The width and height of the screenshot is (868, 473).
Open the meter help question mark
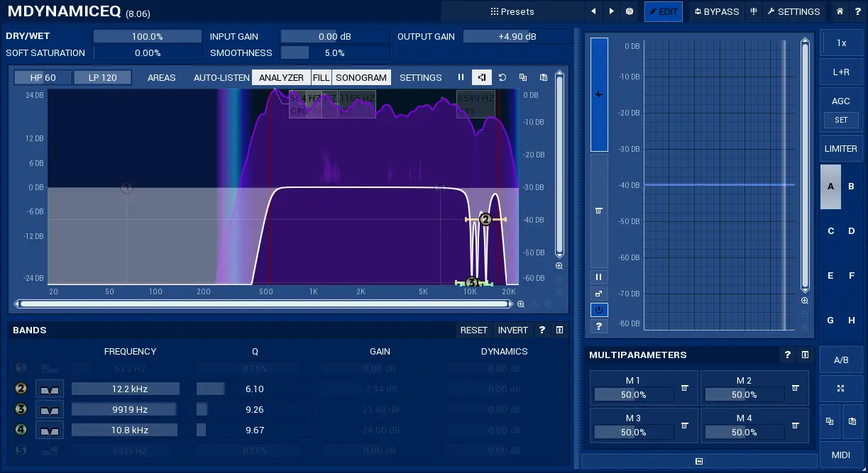[x=599, y=326]
